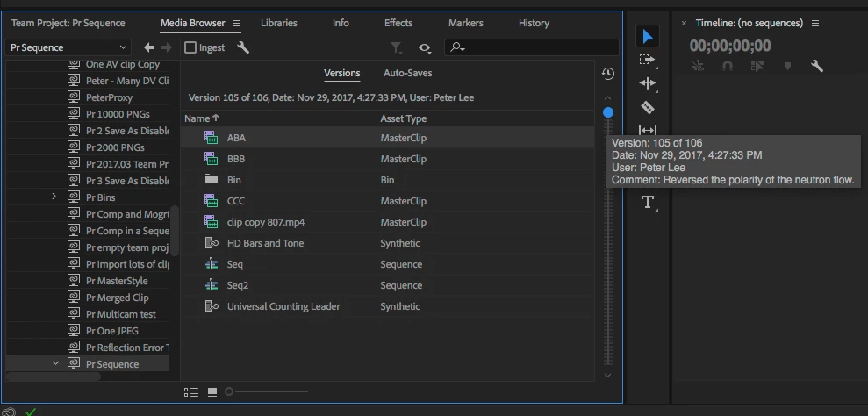This screenshot has width=868, height=416.
Task: Select Pr MasterStyle project
Action: [117, 281]
